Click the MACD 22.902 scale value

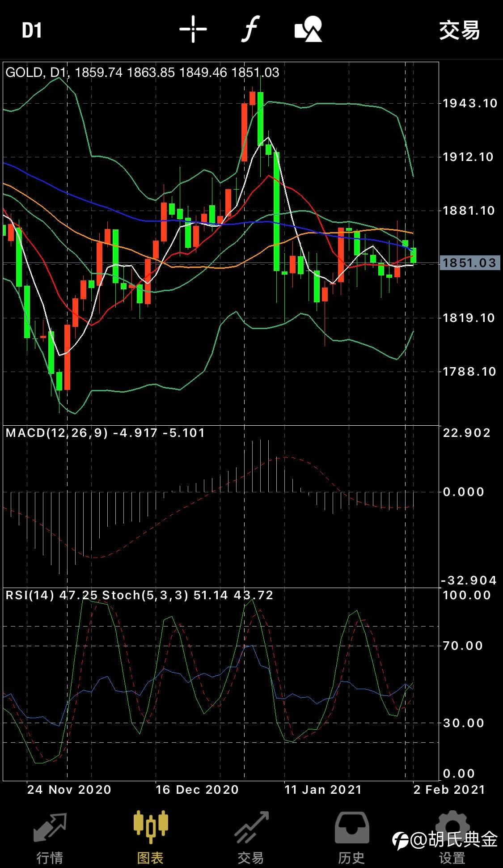(x=467, y=433)
